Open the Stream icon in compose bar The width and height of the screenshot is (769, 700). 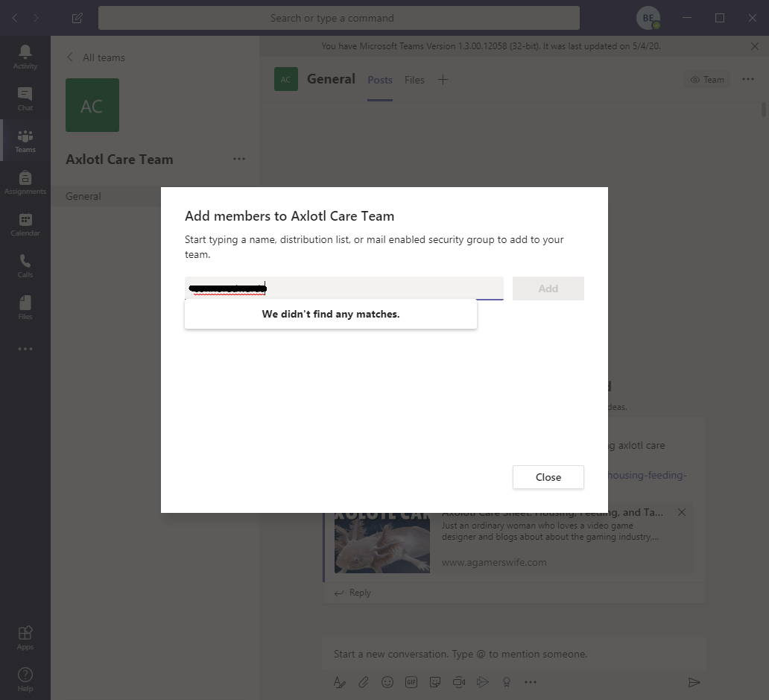point(483,682)
